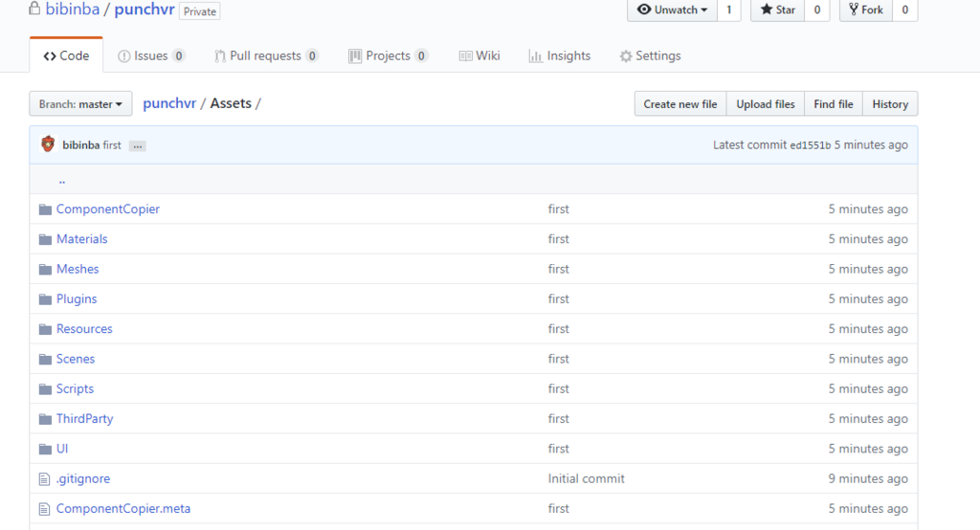
Task: Open 'first' commit message in Scripts row
Action: click(559, 389)
